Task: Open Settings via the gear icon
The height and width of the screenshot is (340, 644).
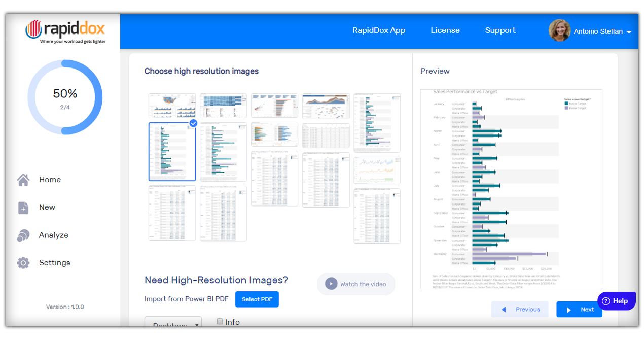Action: click(23, 263)
